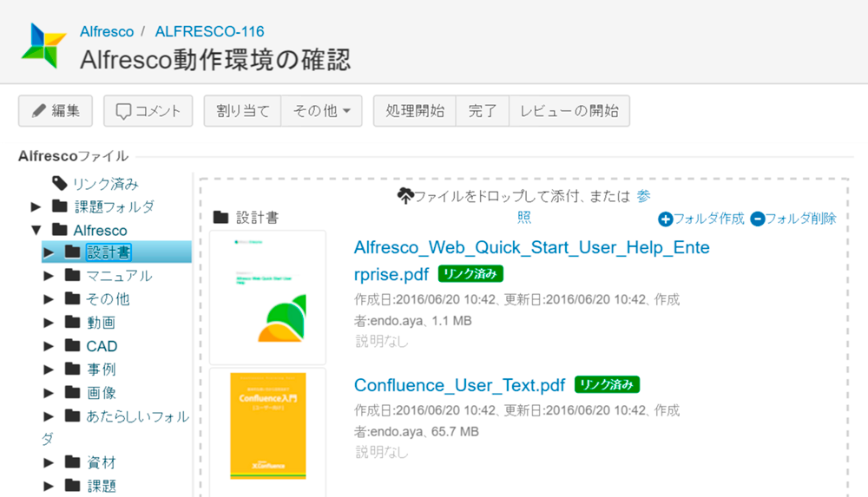This screenshot has width=868, height=497.
Task: Click the cloud upload icon in drop area
Action: (x=405, y=195)
